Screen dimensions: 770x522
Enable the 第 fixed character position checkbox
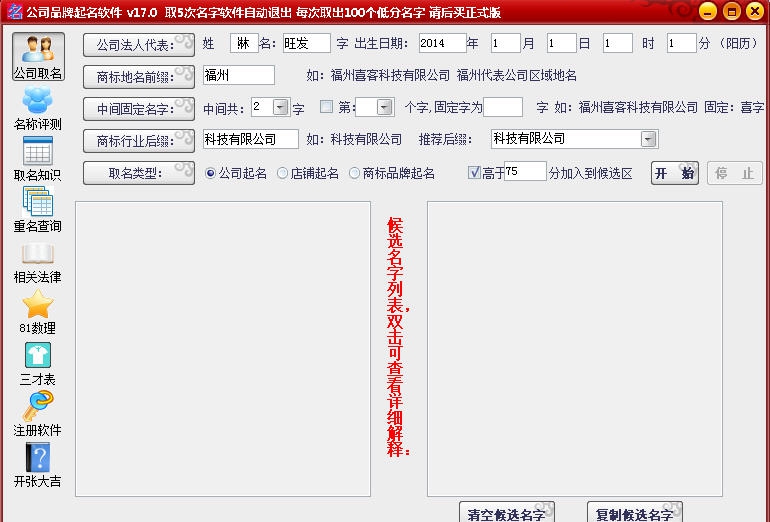[326, 107]
